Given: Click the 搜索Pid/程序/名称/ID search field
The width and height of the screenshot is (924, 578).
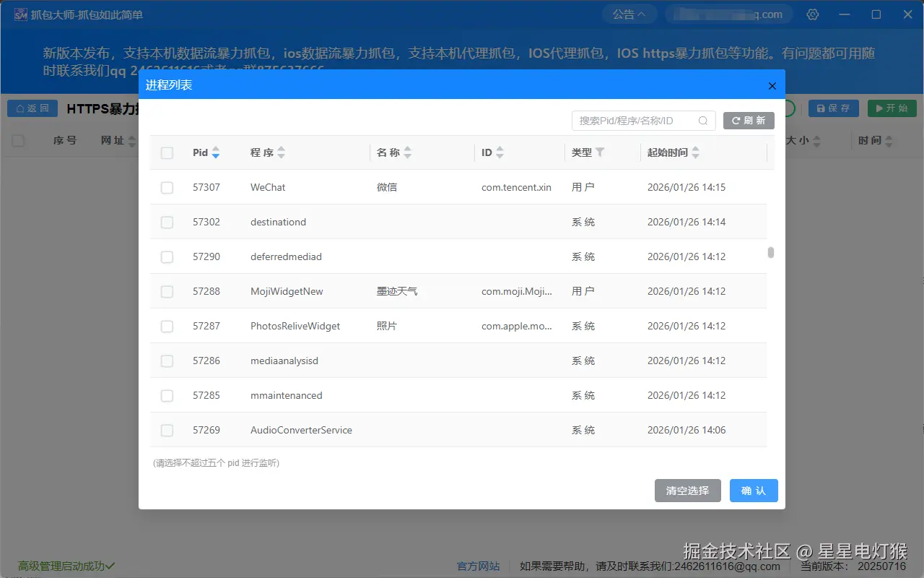Looking at the screenshot, I should (635, 121).
